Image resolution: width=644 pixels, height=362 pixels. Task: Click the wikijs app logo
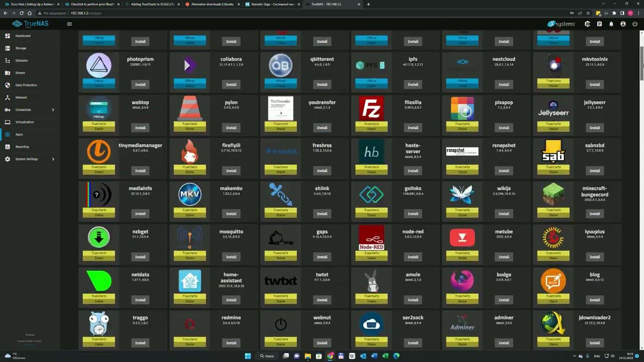click(x=462, y=194)
